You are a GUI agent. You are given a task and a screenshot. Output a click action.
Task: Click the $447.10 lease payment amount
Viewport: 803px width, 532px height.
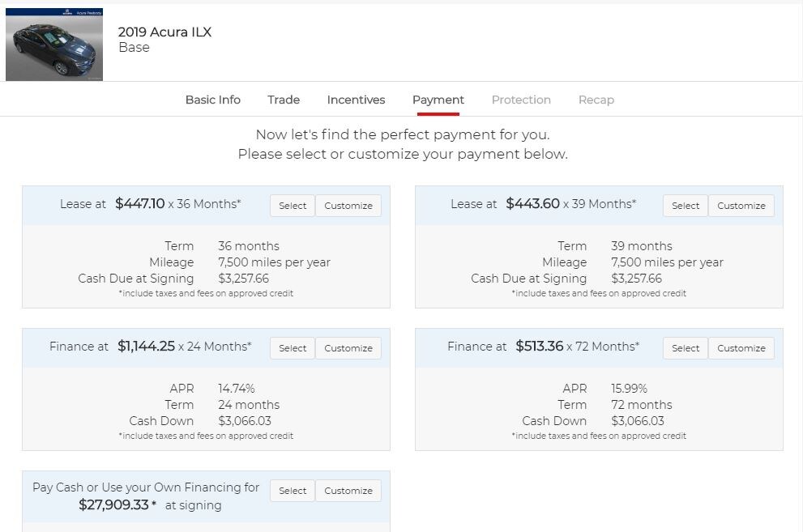(x=140, y=203)
